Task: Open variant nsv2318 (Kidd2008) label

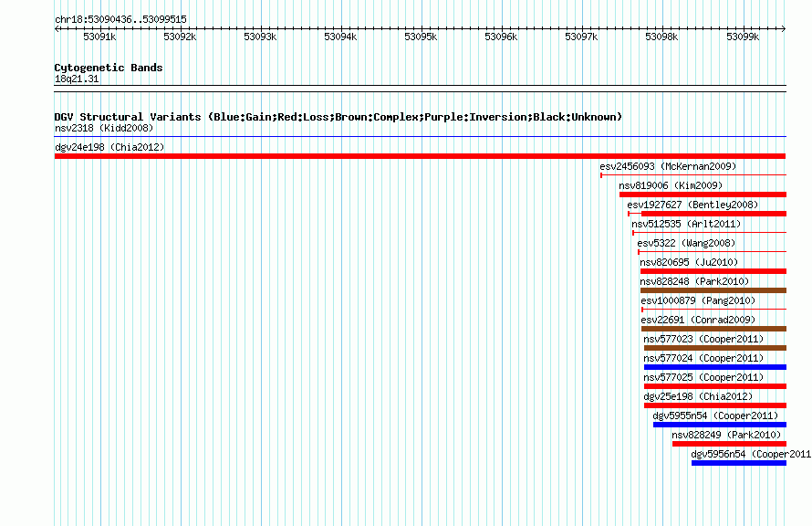Action: [104, 128]
